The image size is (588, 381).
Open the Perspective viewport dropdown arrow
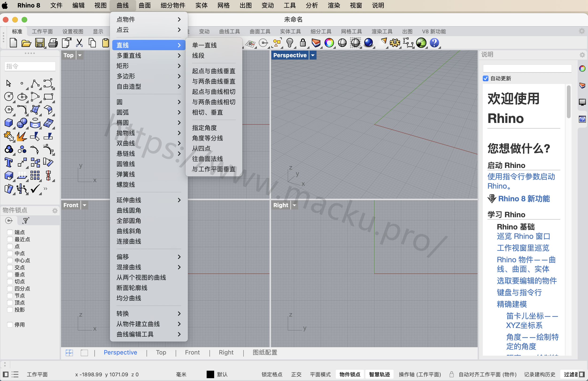(x=313, y=55)
